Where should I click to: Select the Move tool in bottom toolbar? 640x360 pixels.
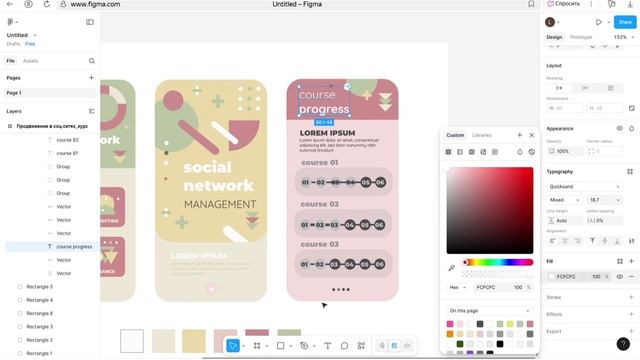pyautogui.click(x=233, y=346)
